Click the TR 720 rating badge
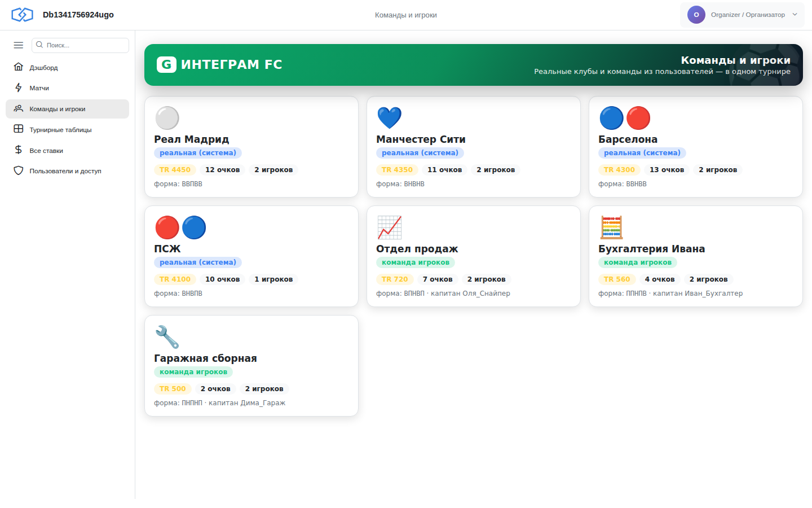Screen dimensions: 812x508 (395, 279)
